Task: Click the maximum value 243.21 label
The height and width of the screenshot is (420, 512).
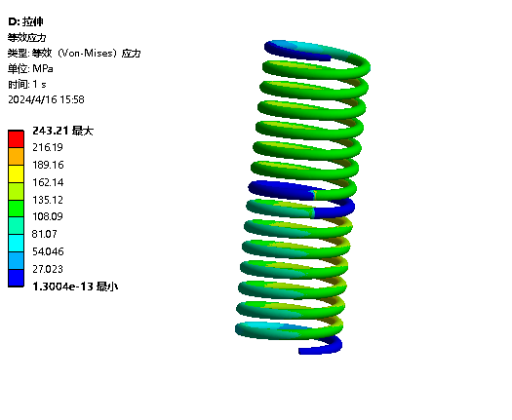Action: [62, 131]
